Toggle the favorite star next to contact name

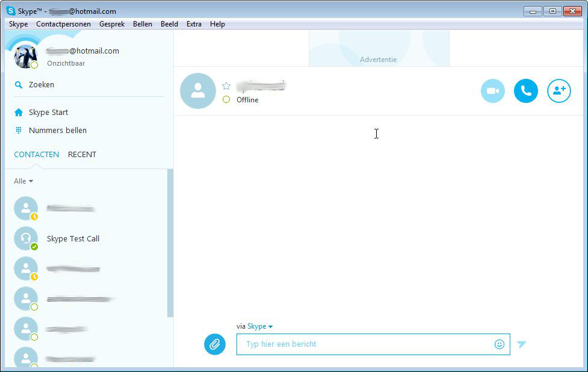(226, 86)
